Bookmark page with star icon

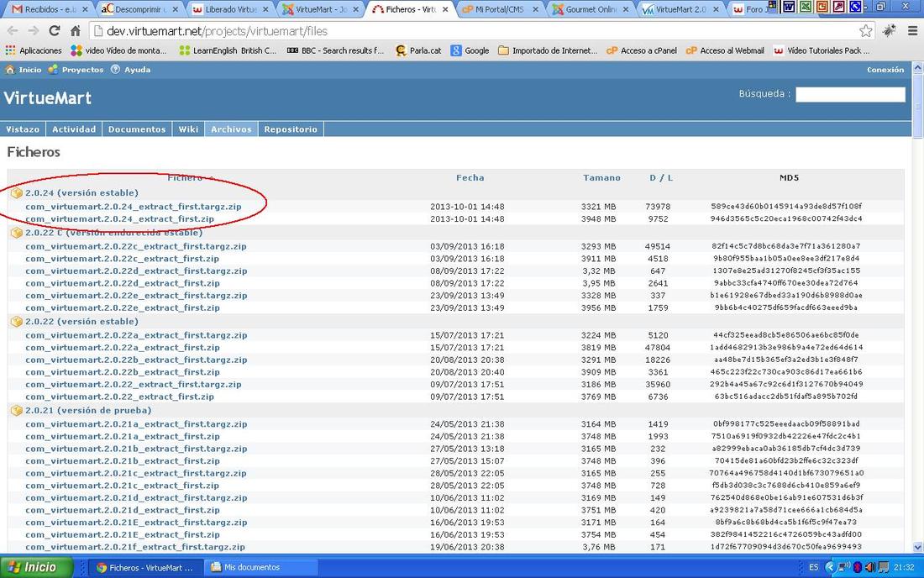[x=866, y=30]
